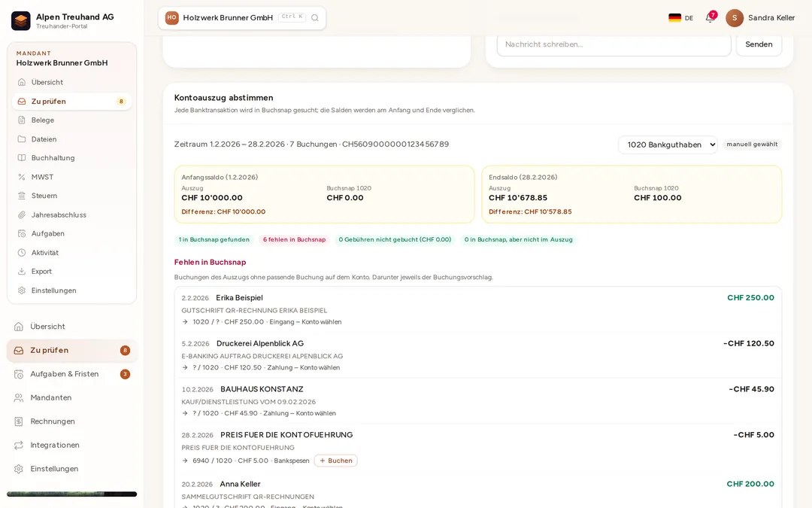Click the German flag language icon
The width and height of the screenshot is (812, 508).
point(674,17)
